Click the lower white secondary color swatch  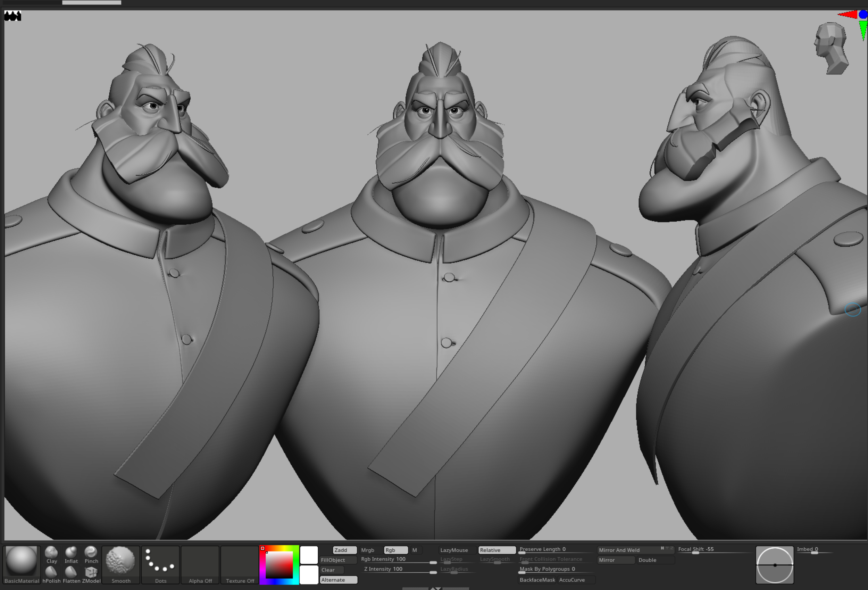[x=309, y=575]
